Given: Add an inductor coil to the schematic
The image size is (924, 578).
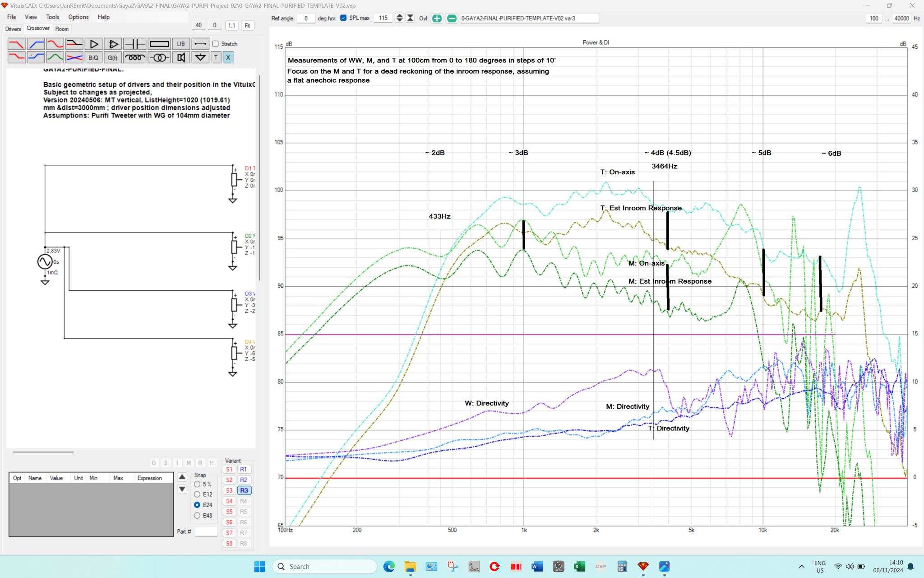Looking at the screenshot, I should pos(134,57).
